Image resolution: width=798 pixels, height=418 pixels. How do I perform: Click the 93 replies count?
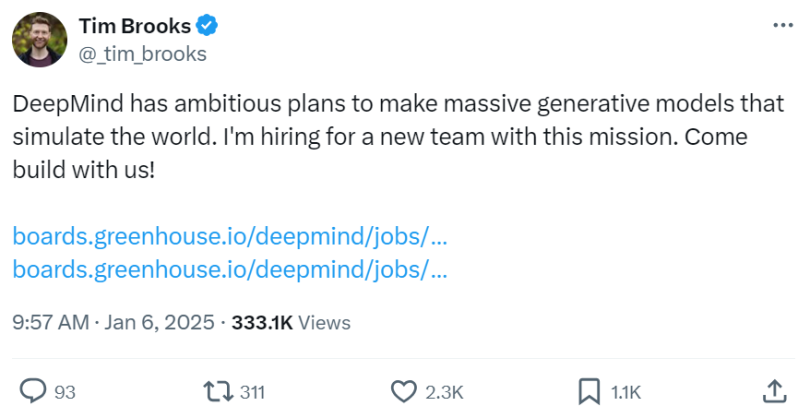(64, 392)
